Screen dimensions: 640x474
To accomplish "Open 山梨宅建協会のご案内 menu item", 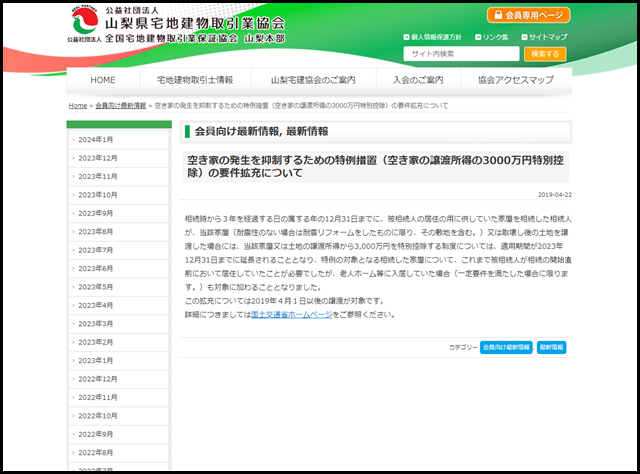I will click(313, 80).
